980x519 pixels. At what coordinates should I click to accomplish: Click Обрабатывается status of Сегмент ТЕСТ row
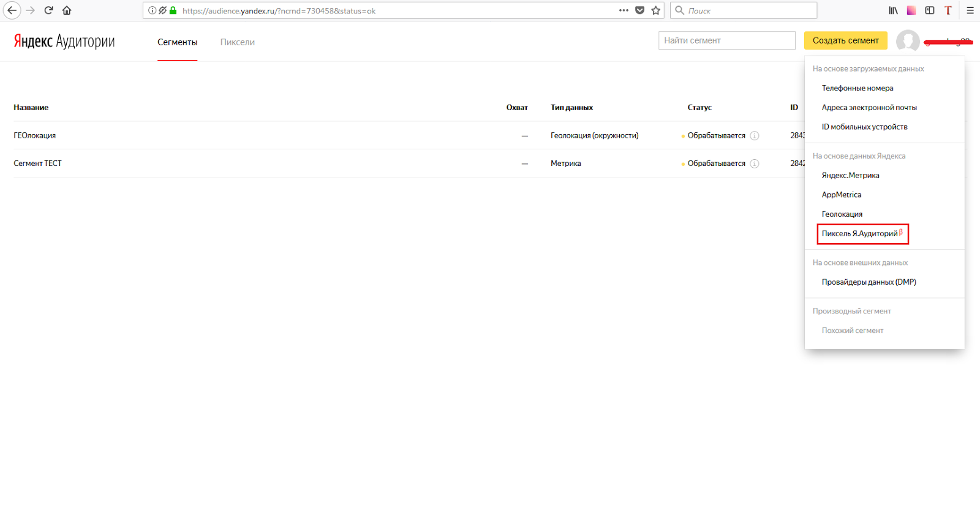717,163
